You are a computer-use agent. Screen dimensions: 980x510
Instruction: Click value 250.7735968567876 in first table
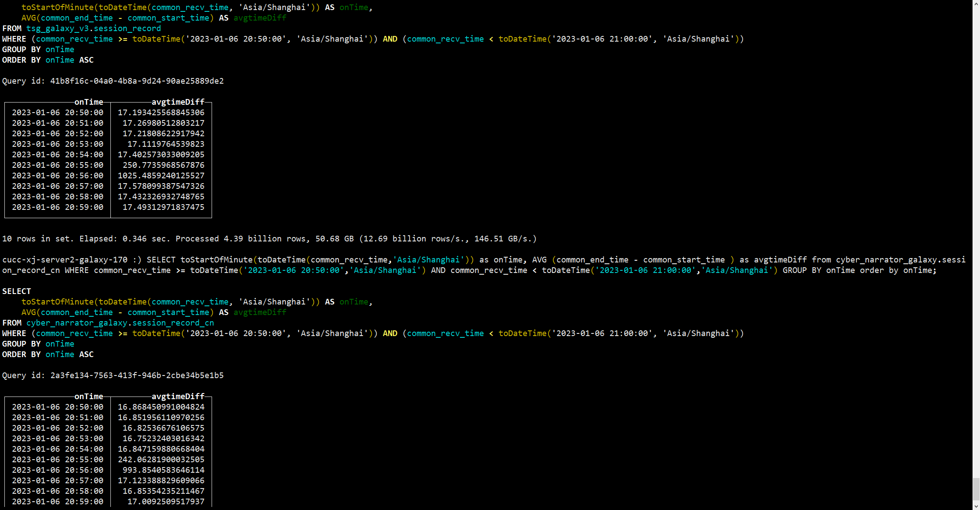163,165
